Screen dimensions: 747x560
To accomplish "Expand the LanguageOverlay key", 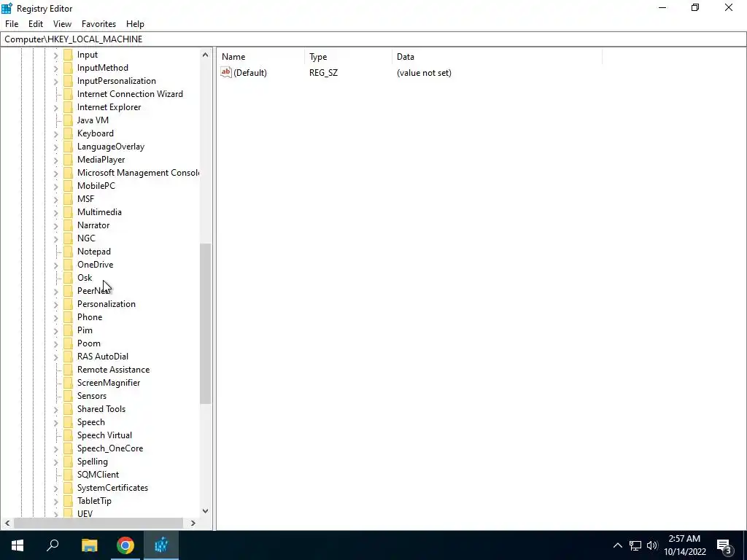I will coord(55,147).
